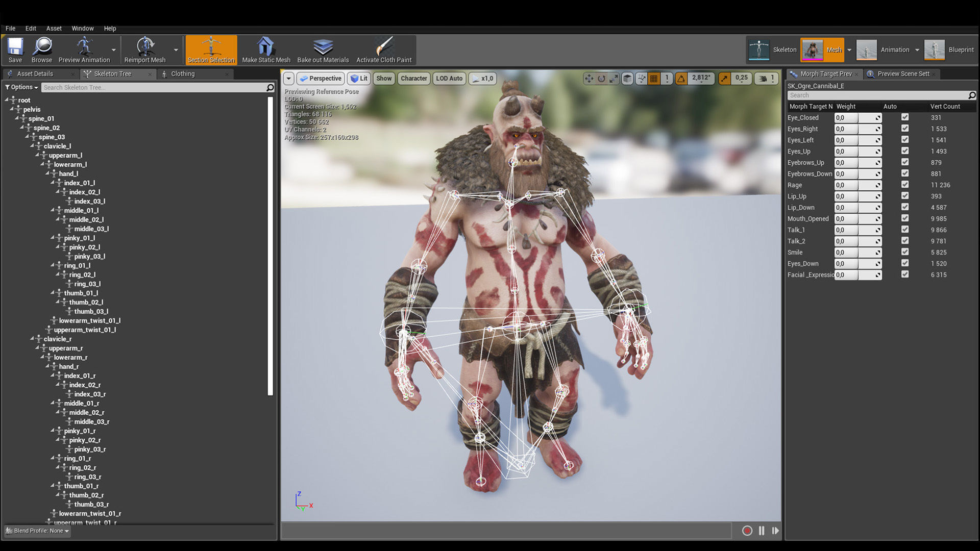The image size is (980, 551).
Task: Click the Browse magnifier icon
Action: pyautogui.click(x=42, y=50)
